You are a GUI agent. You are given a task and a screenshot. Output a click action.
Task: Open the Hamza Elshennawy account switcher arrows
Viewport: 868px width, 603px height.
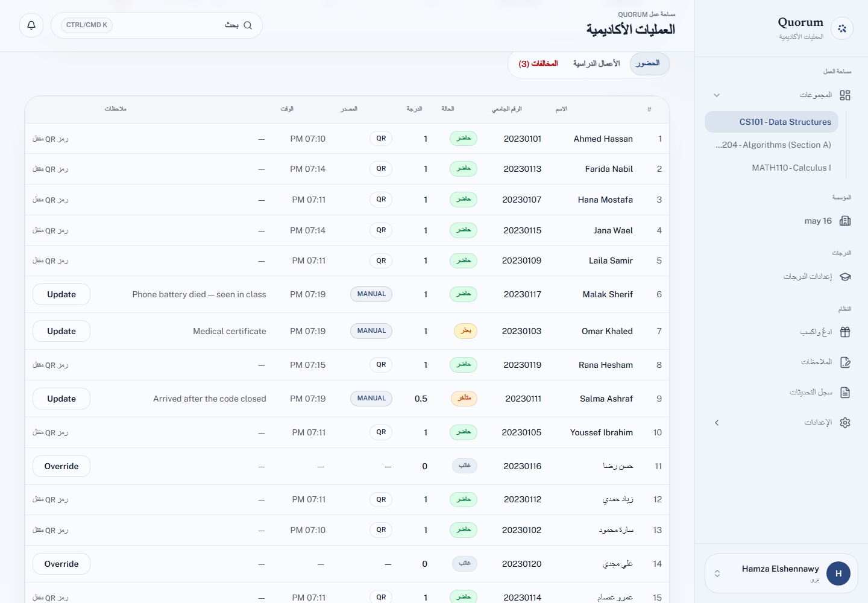717,573
